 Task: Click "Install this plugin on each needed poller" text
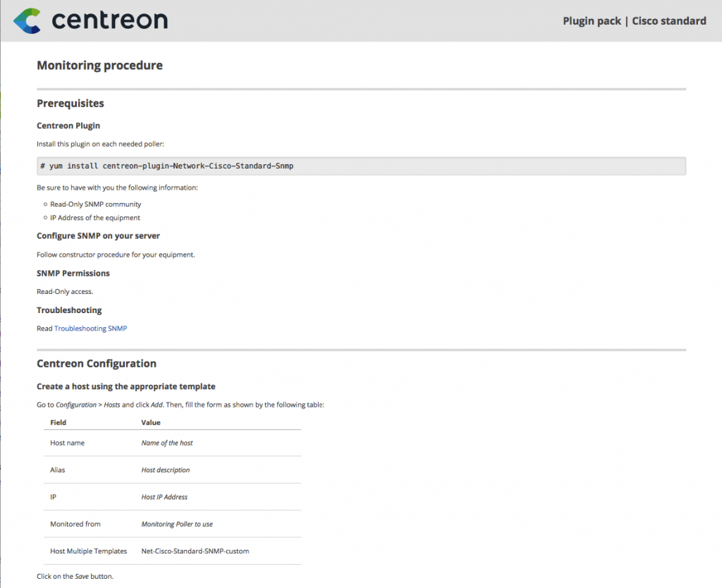(x=100, y=144)
